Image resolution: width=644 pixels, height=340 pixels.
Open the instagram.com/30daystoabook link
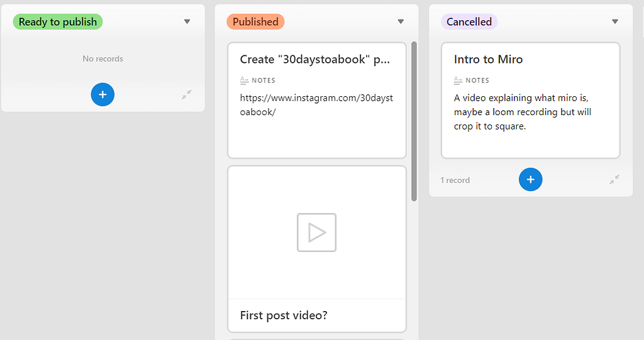pos(316,105)
